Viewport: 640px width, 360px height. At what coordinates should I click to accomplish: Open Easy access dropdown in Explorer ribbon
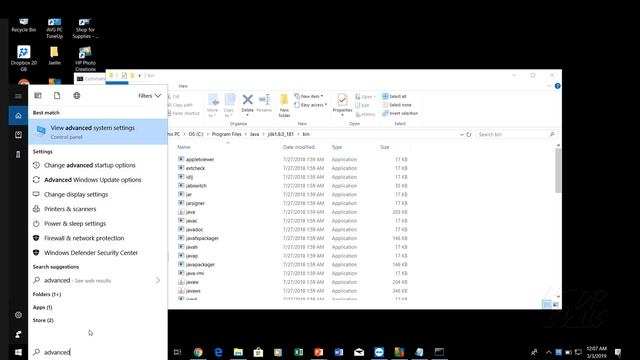click(311, 105)
